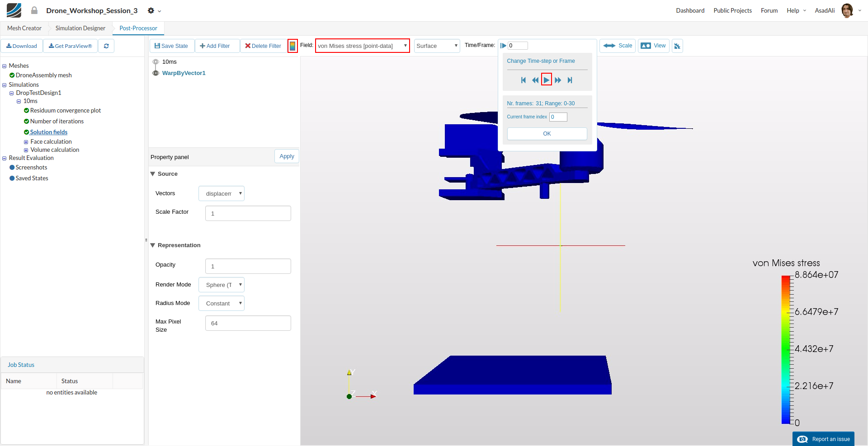
Task: Open the Render Mode dropdown
Action: [x=222, y=285]
